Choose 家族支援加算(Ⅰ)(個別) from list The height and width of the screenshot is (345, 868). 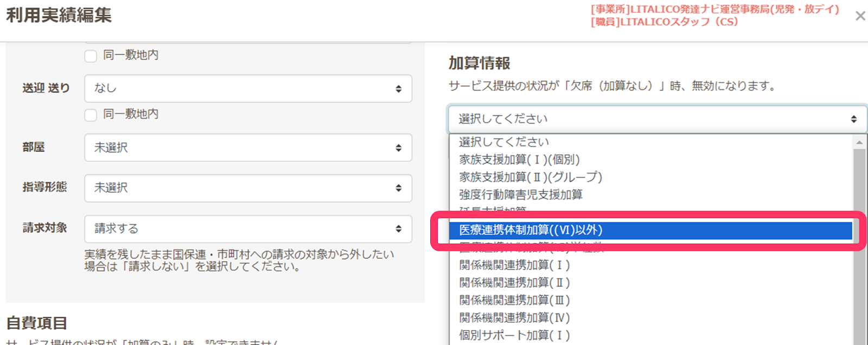click(519, 159)
